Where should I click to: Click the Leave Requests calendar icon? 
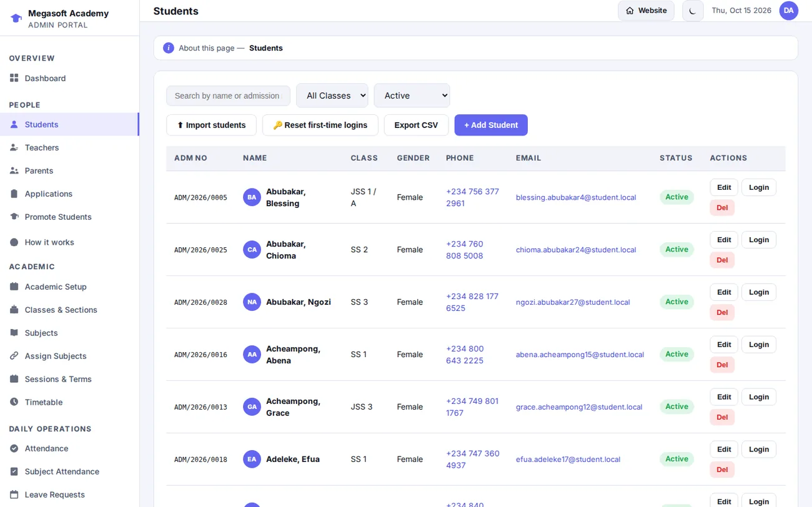click(14, 495)
